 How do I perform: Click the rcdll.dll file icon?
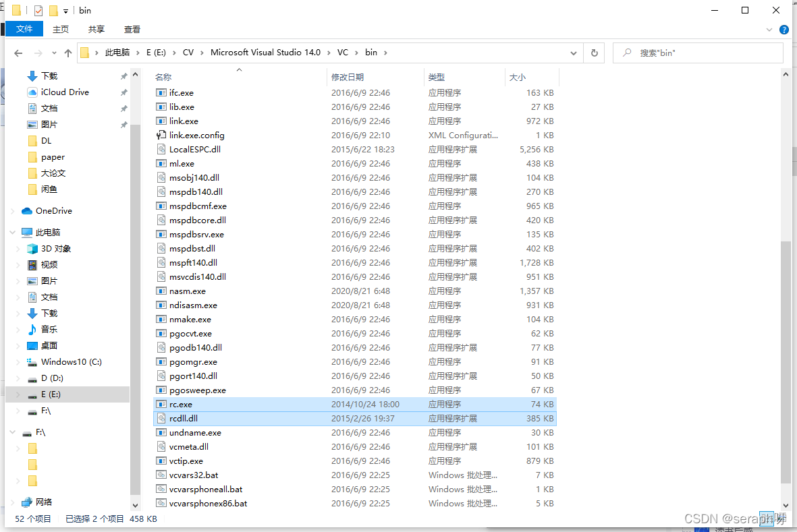pyautogui.click(x=161, y=418)
